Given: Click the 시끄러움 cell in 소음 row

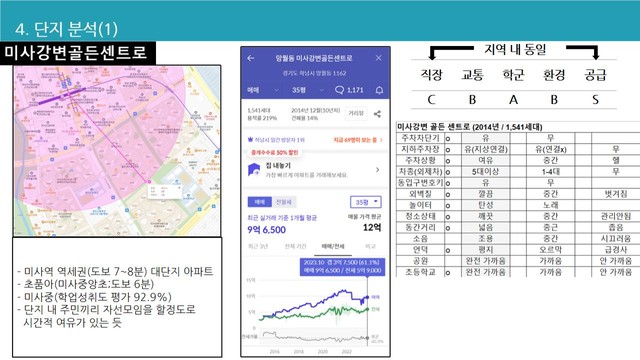Looking at the screenshot, I should [x=616, y=238].
